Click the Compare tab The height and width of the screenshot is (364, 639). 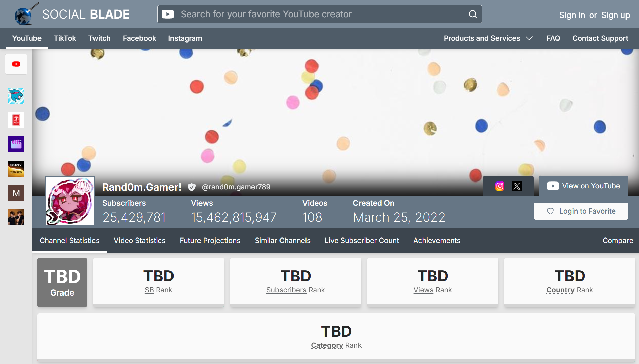(x=618, y=241)
